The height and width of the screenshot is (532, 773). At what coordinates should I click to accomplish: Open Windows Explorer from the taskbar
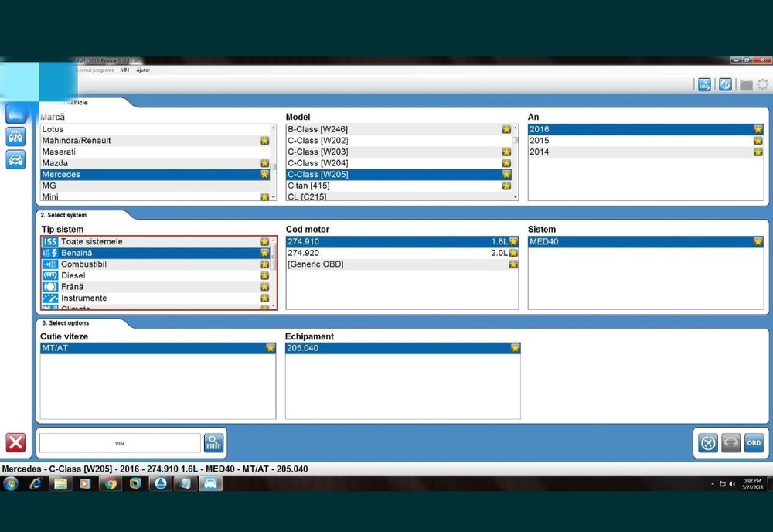(60, 484)
